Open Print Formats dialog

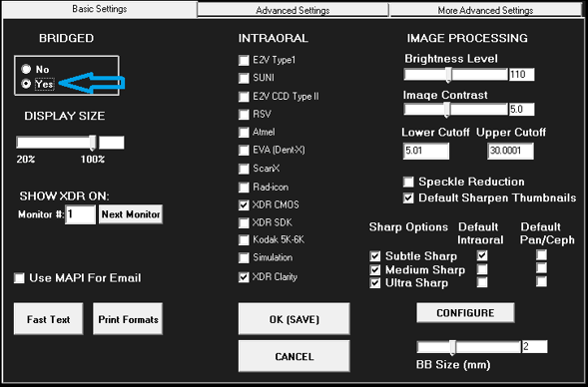(x=128, y=319)
